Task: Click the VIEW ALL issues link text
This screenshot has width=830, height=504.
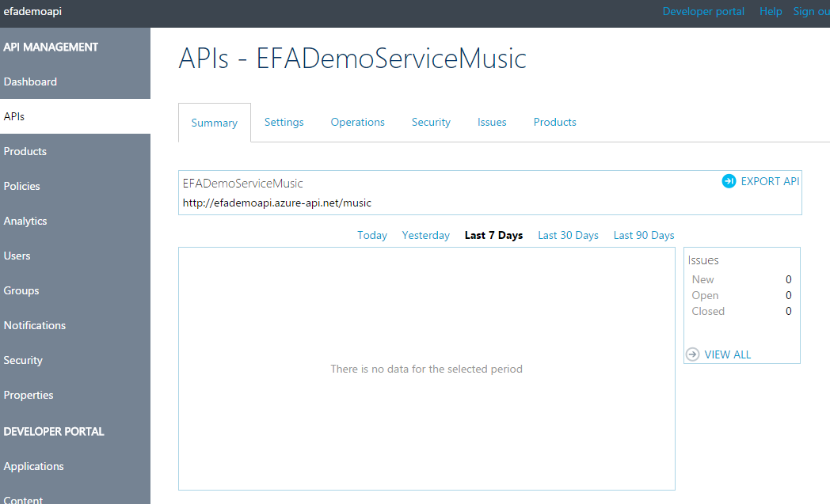Action: coord(728,355)
